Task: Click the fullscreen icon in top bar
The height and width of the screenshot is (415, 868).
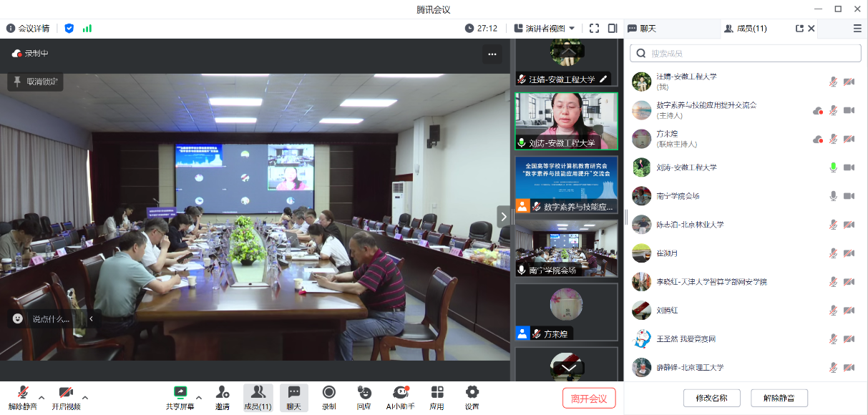Action: 594,29
